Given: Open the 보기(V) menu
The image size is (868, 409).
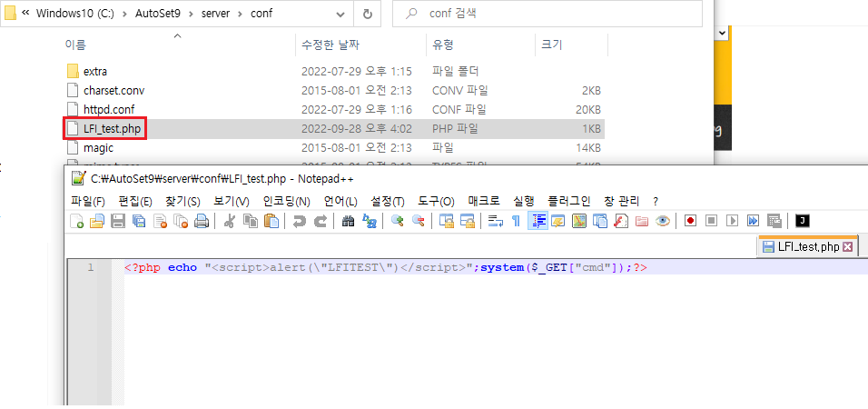Looking at the screenshot, I should pyautogui.click(x=232, y=201).
